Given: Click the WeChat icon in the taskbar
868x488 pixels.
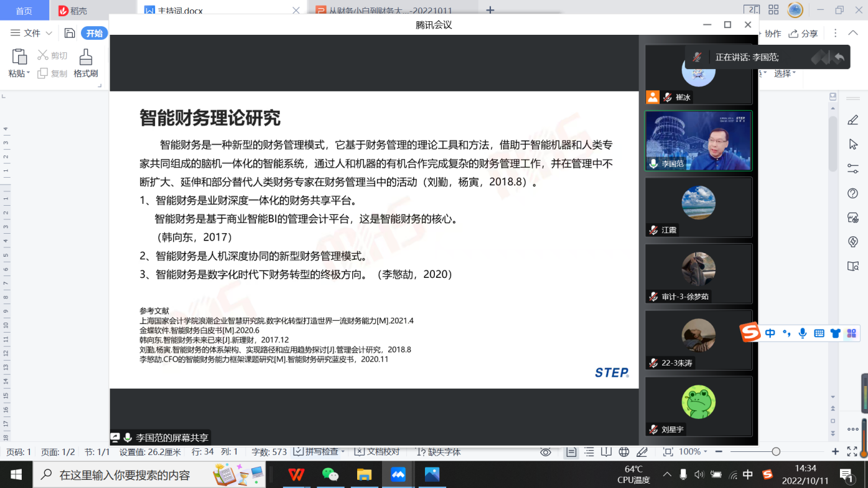Looking at the screenshot, I should point(330,475).
